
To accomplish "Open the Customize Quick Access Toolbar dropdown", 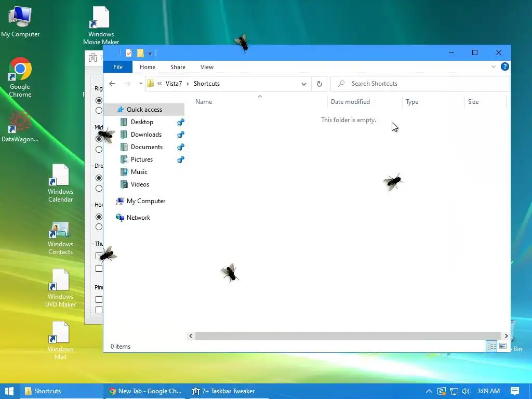I will tap(150, 54).
